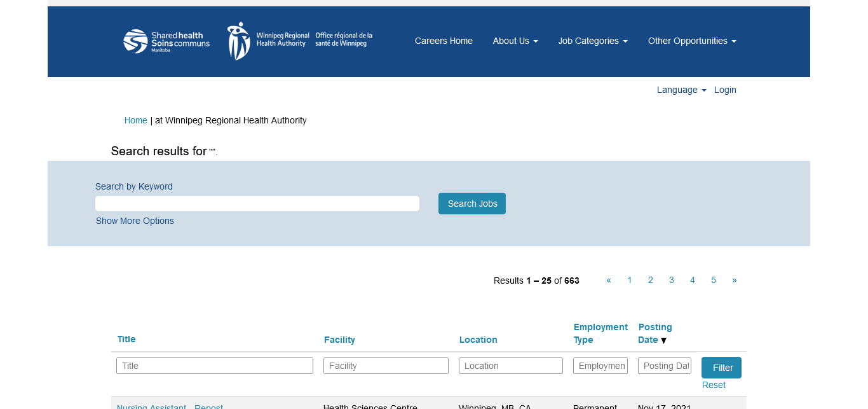
Task: Expand the Language selector
Action: coord(681,90)
